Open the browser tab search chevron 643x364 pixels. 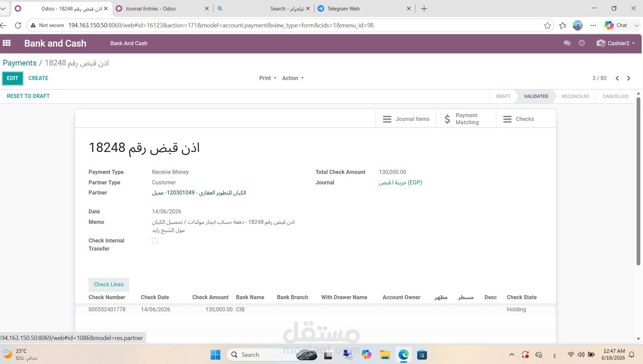(x=3, y=8)
